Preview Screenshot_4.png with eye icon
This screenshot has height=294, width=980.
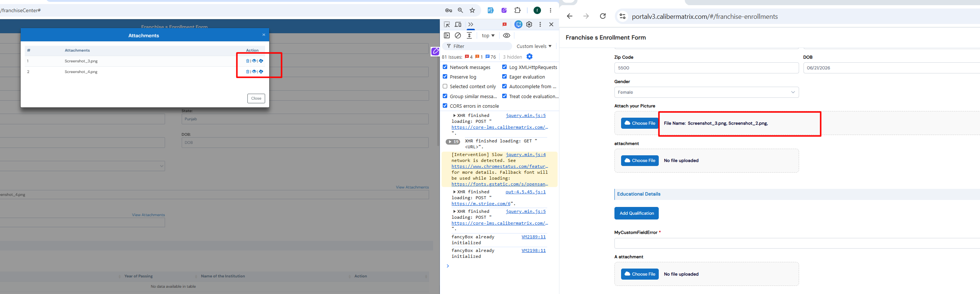click(254, 72)
